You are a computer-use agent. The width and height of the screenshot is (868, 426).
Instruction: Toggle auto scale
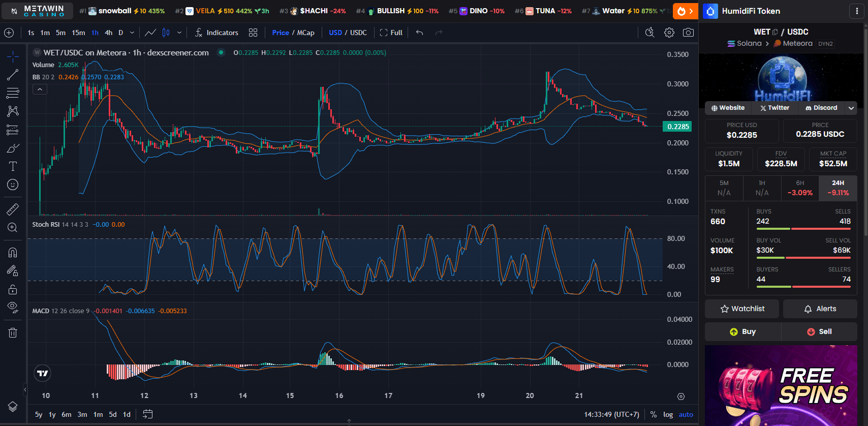coord(686,414)
